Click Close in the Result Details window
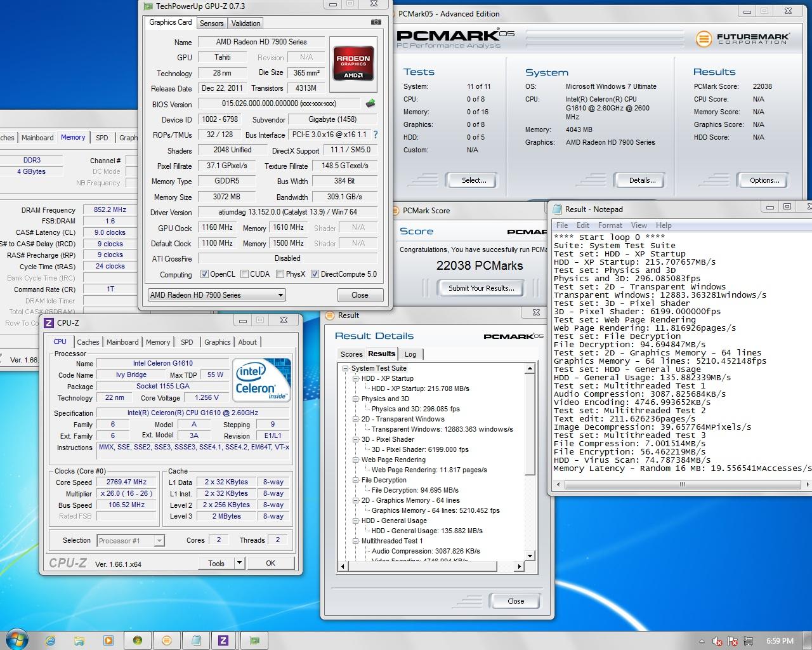 (x=516, y=601)
